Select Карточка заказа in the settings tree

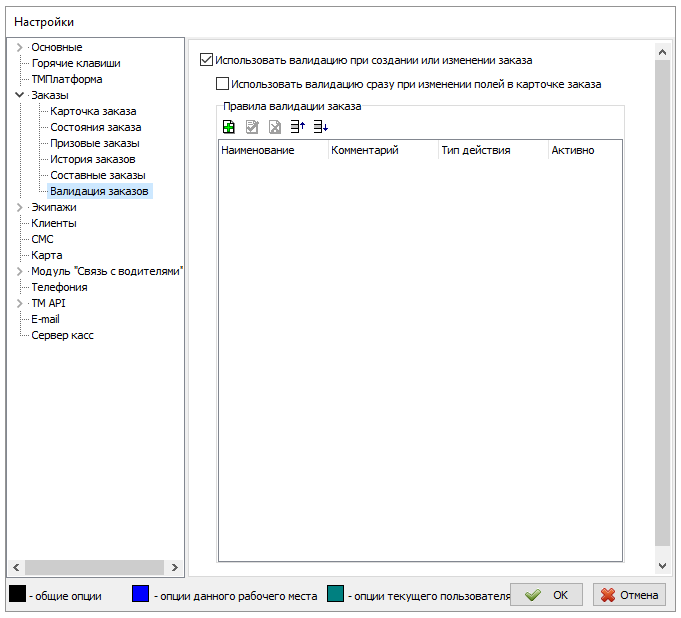[x=93, y=111]
